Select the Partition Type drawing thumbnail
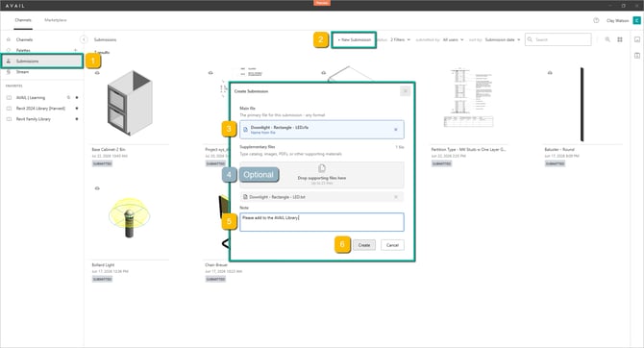The image size is (644, 348). (469, 98)
